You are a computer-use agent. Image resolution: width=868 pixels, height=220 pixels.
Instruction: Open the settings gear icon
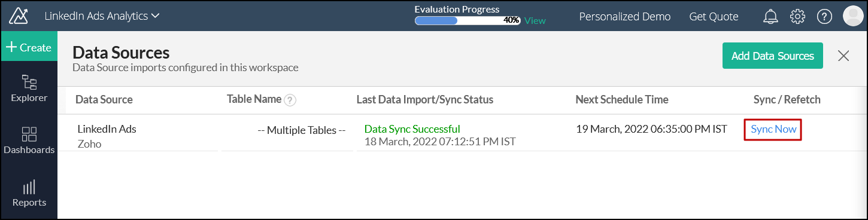pos(797,17)
